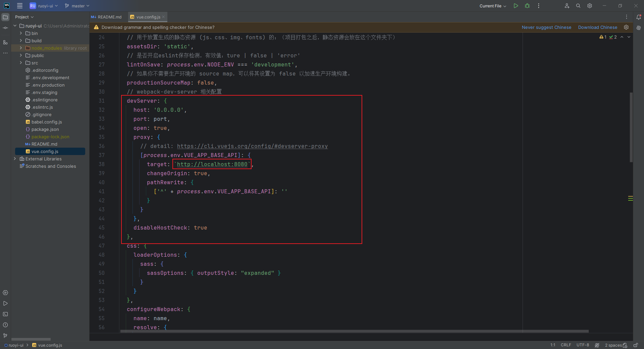Open IDE settings gear
Viewport: 644px width, 349px height.
click(590, 6)
